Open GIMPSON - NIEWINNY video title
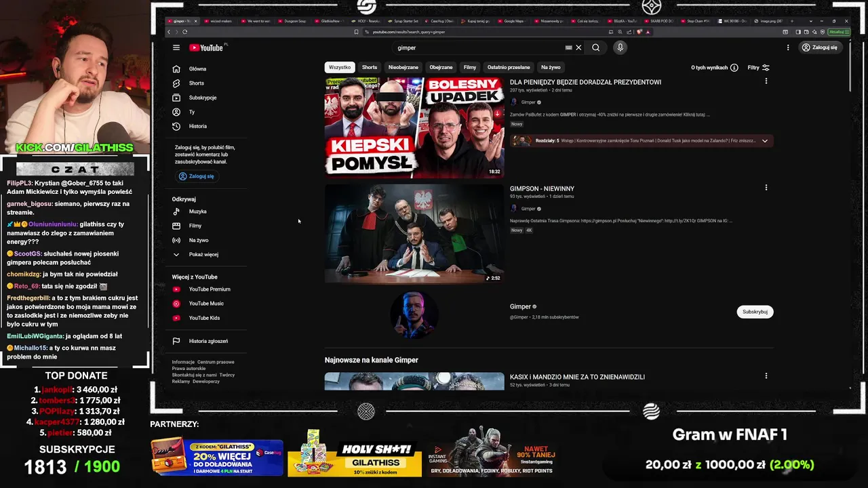The image size is (868, 488). tap(542, 188)
